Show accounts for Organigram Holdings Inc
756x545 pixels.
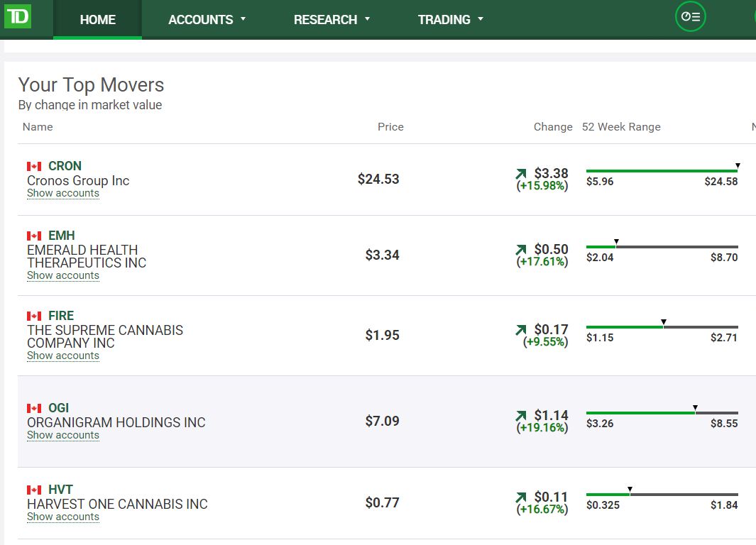63,435
